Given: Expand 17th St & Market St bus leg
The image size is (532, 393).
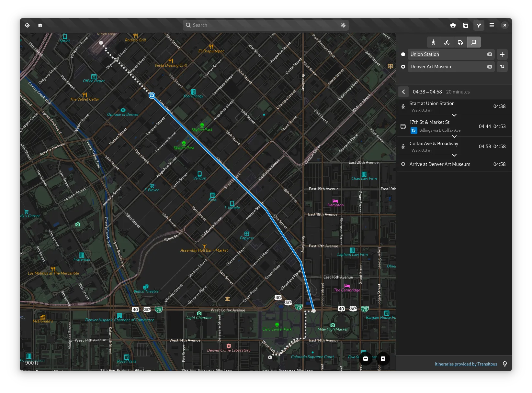Looking at the screenshot, I should 454,136.
